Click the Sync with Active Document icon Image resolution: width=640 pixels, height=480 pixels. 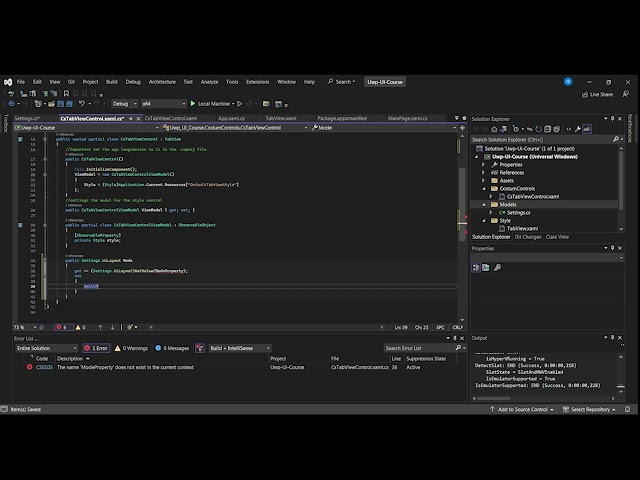tap(529, 129)
